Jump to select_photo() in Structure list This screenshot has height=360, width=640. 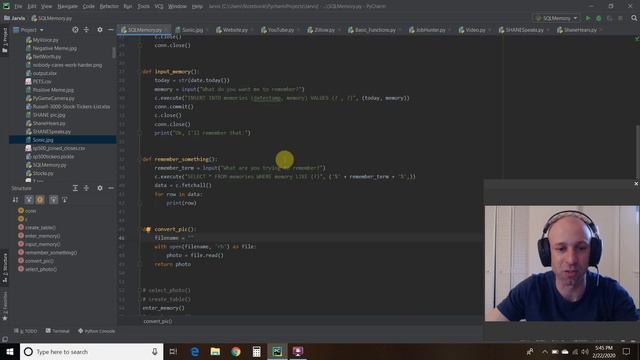point(41,269)
